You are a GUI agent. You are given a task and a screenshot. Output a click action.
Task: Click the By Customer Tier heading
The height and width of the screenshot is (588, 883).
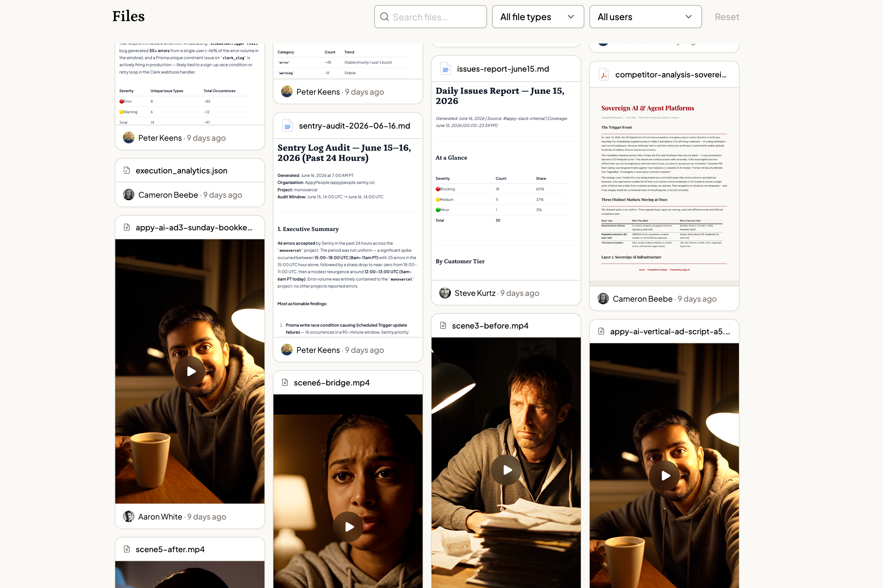(x=460, y=261)
